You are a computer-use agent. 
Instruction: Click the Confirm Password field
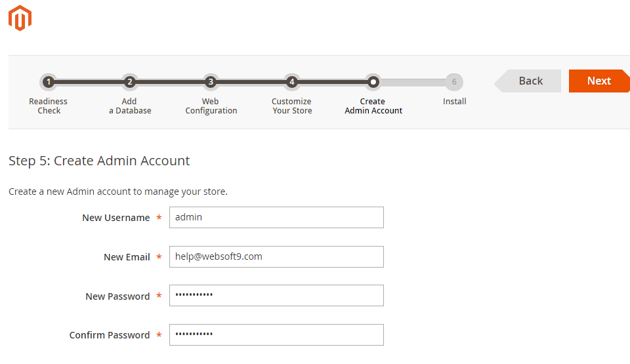point(276,335)
